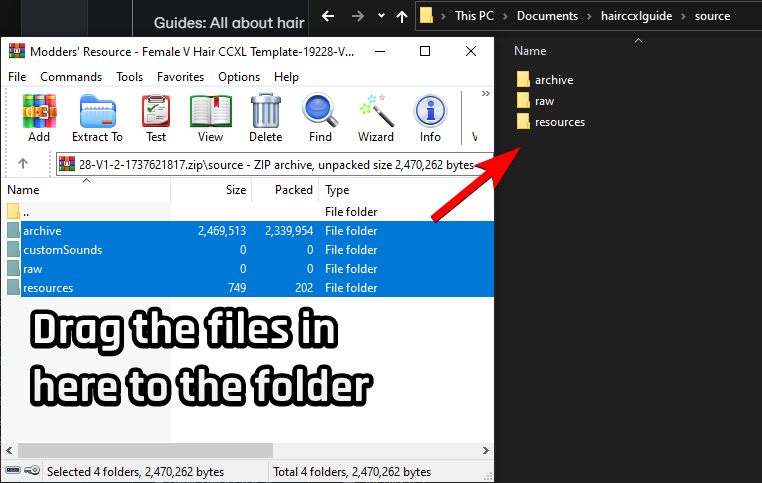Open Explorer recent locations dropdown arrow
The width and height of the screenshot is (762, 483).
click(x=380, y=16)
